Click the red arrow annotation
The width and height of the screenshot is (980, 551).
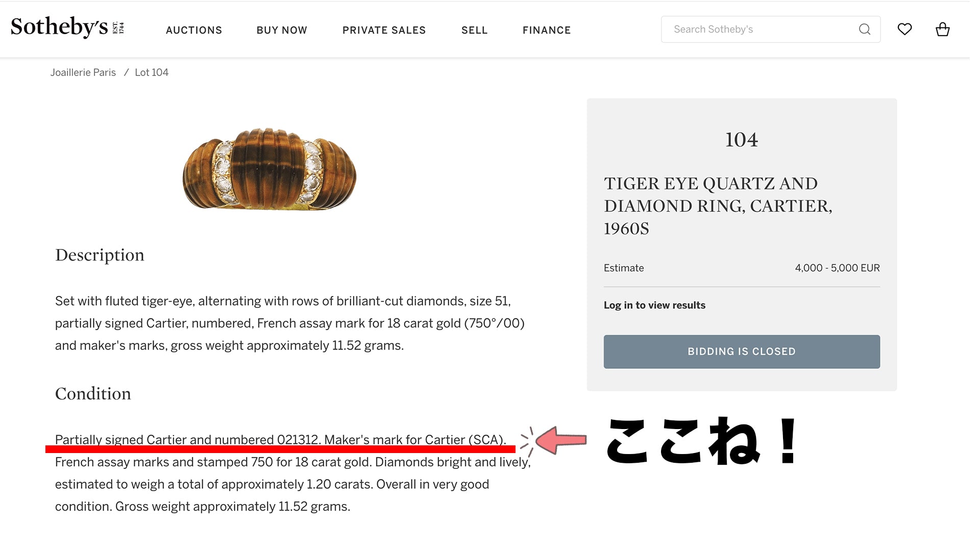(x=560, y=440)
